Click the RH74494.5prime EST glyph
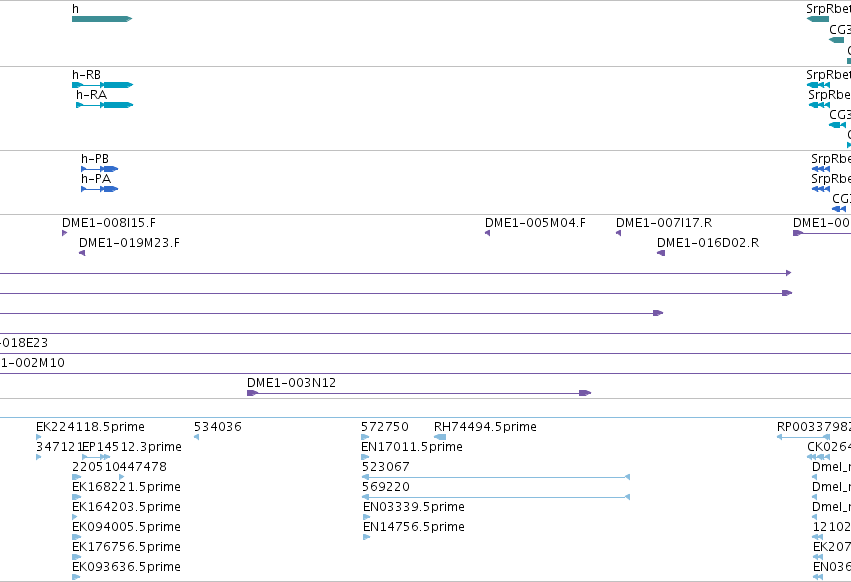Screen dimensions: 851x582 pyautogui.click(x=440, y=437)
